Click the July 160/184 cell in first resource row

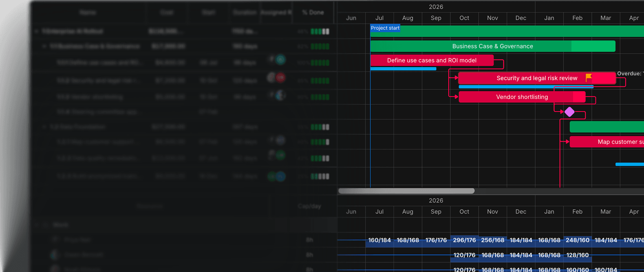tap(379, 240)
